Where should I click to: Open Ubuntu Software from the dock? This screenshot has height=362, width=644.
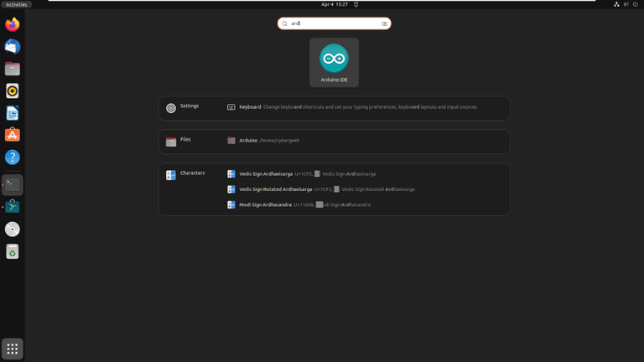tap(13, 135)
